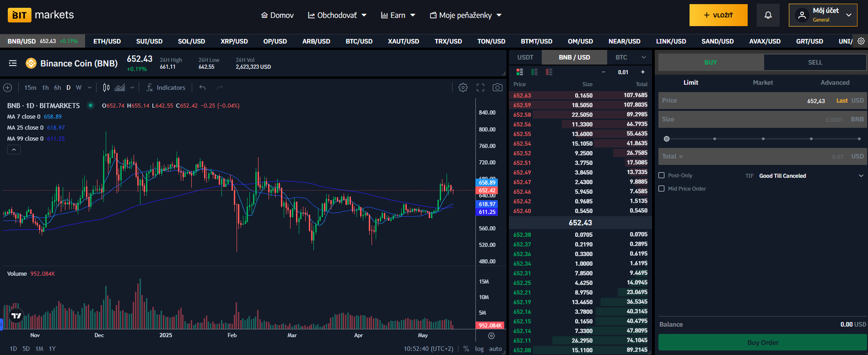Toggle log scale on chart
The image size is (868, 355).
pyautogui.click(x=479, y=349)
